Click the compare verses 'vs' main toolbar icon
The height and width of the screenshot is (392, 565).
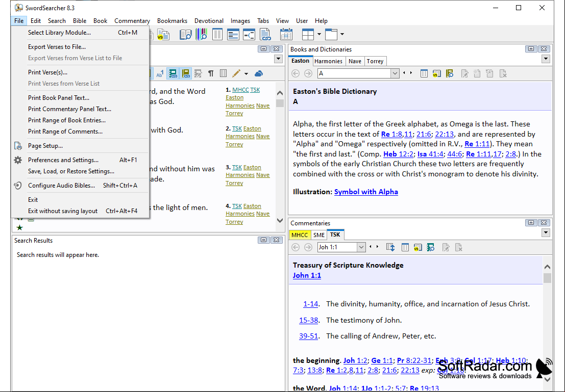click(163, 35)
